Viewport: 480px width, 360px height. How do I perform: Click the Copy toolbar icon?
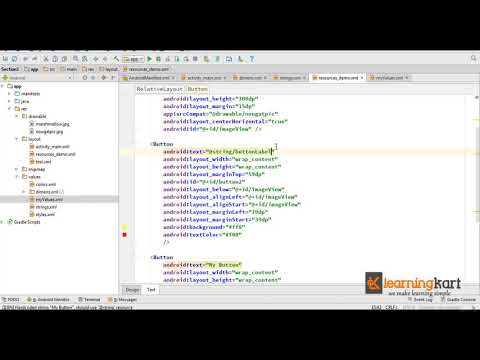point(55,59)
